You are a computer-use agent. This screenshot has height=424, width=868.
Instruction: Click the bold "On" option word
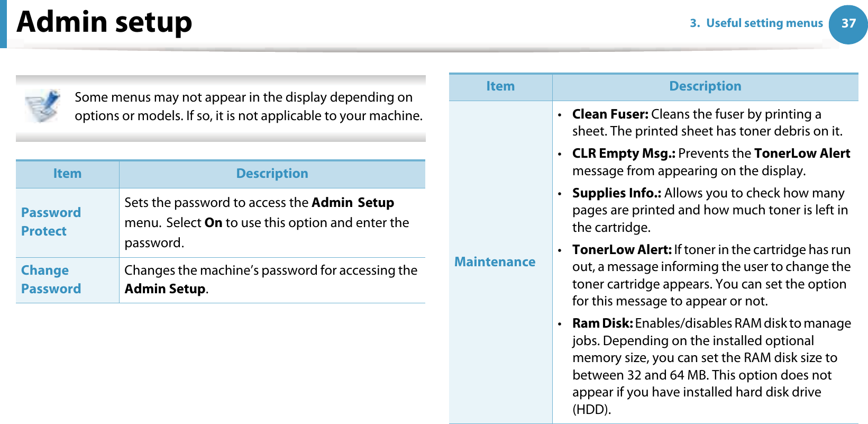pos(213,223)
